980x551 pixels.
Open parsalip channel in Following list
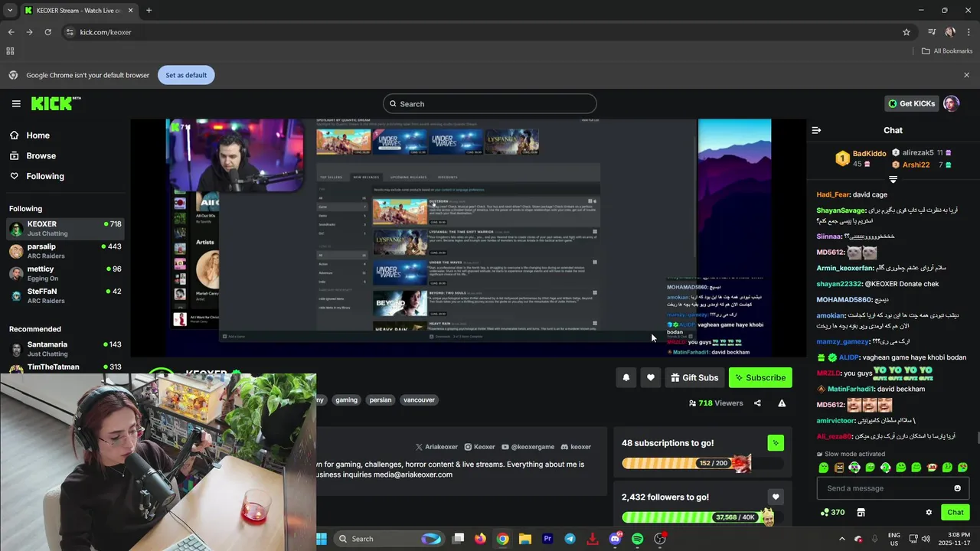pos(65,251)
